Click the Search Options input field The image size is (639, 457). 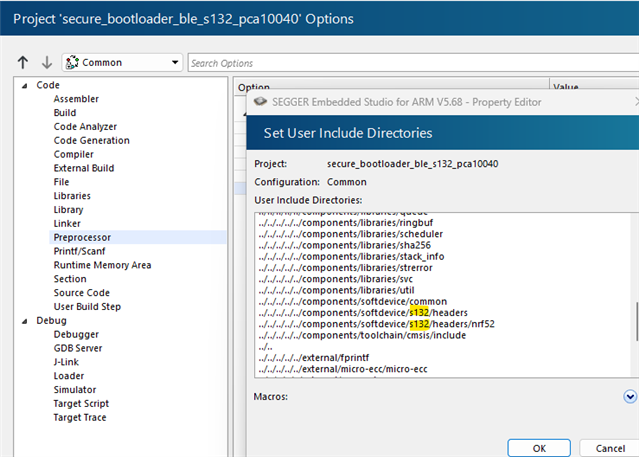coord(413,63)
